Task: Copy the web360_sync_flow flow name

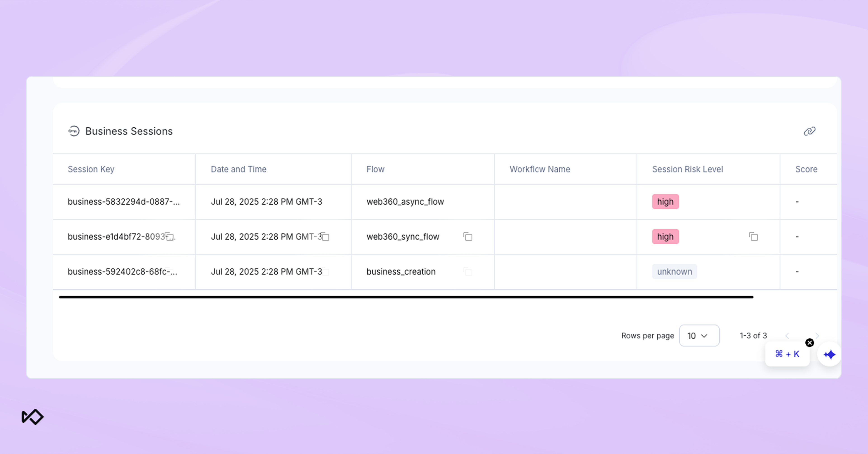Action: [468, 237]
